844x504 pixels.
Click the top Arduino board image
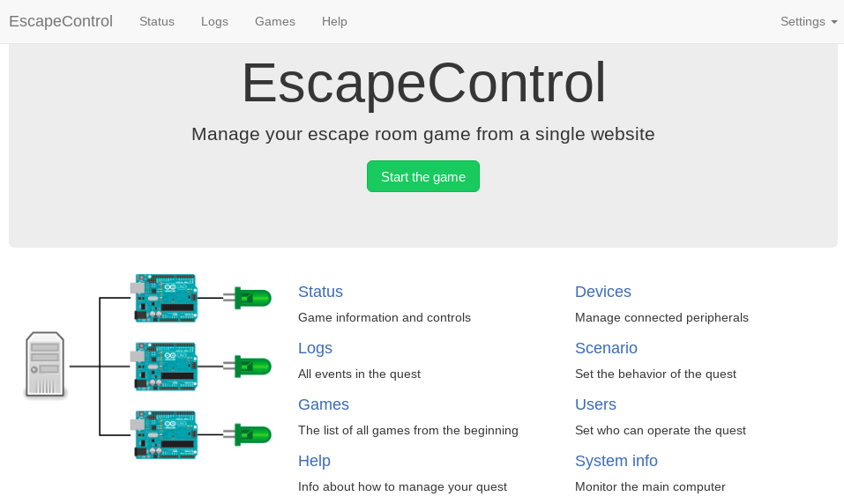165,298
